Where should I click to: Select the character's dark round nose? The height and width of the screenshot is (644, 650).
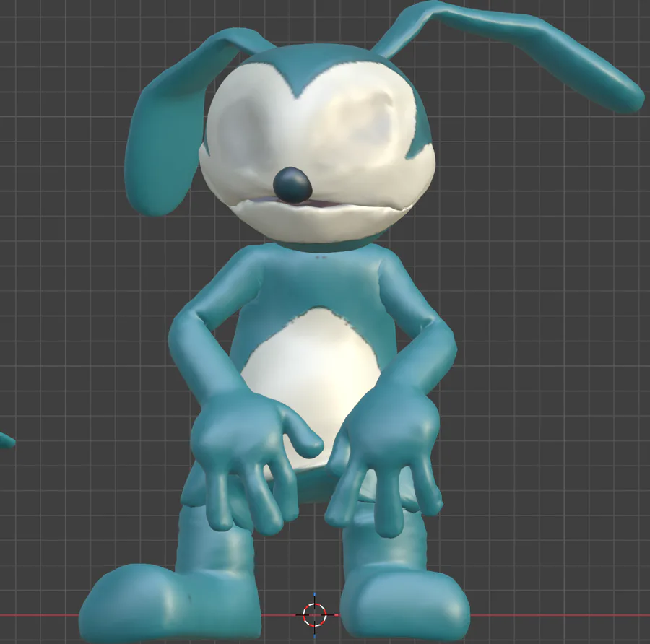coord(292,186)
